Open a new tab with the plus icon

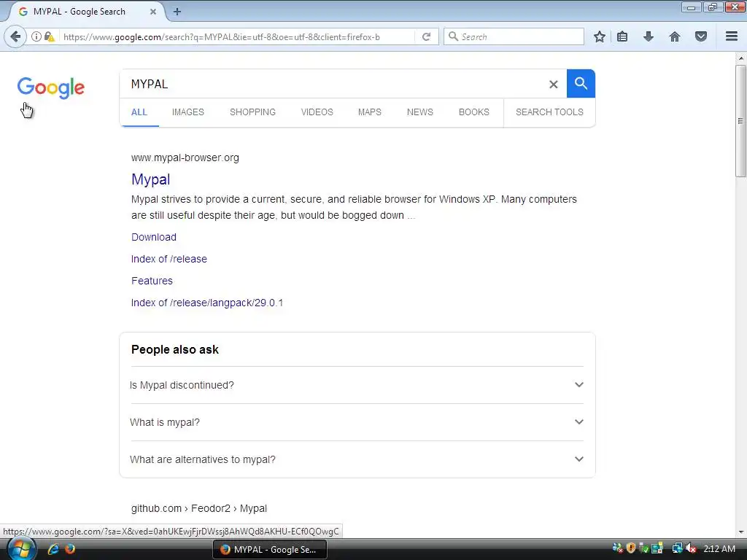177,12
